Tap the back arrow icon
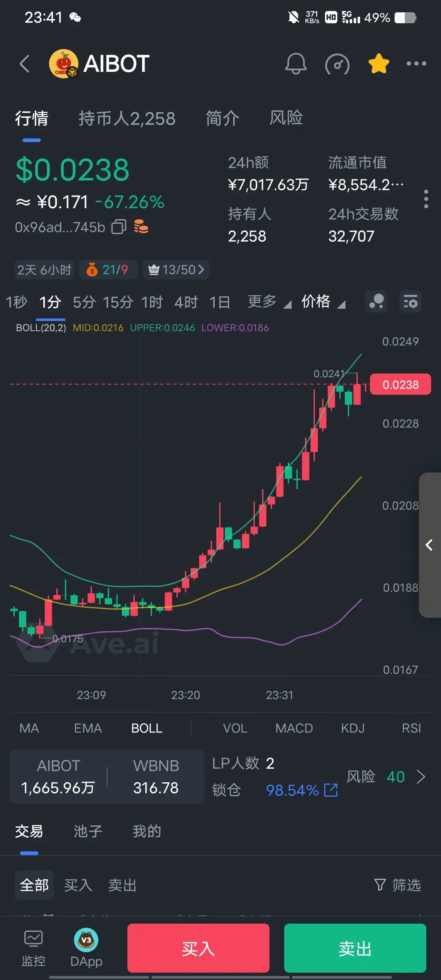Viewport: 441px width, 980px height. click(24, 64)
